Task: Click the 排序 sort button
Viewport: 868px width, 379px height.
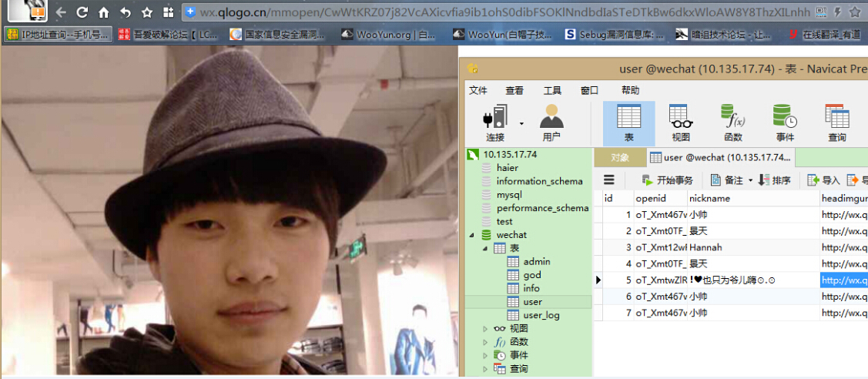Action: (x=775, y=179)
